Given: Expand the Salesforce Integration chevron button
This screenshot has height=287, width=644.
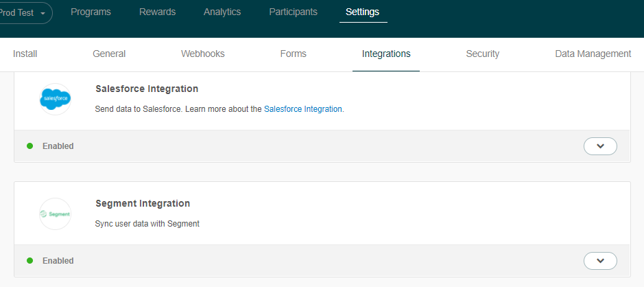Looking at the screenshot, I should pyautogui.click(x=601, y=146).
